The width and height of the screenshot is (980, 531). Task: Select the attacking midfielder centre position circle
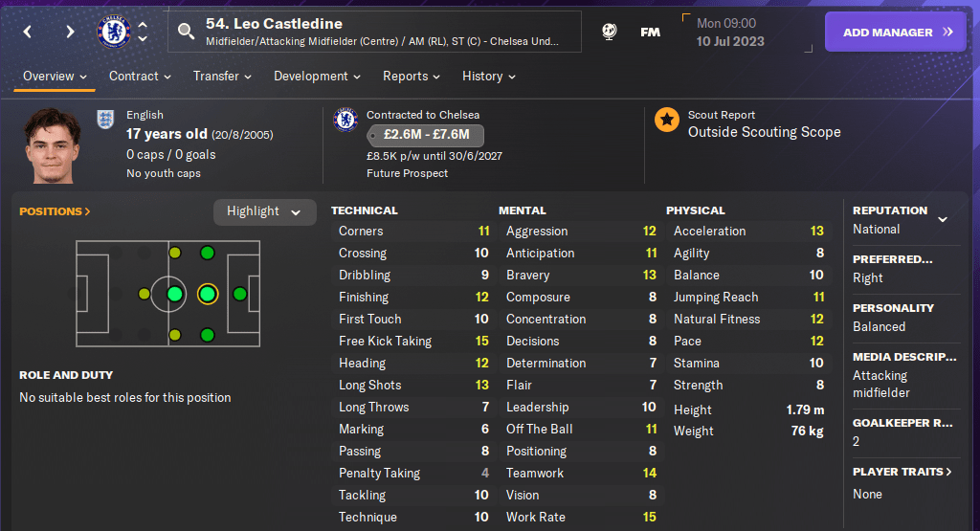pos(207,294)
